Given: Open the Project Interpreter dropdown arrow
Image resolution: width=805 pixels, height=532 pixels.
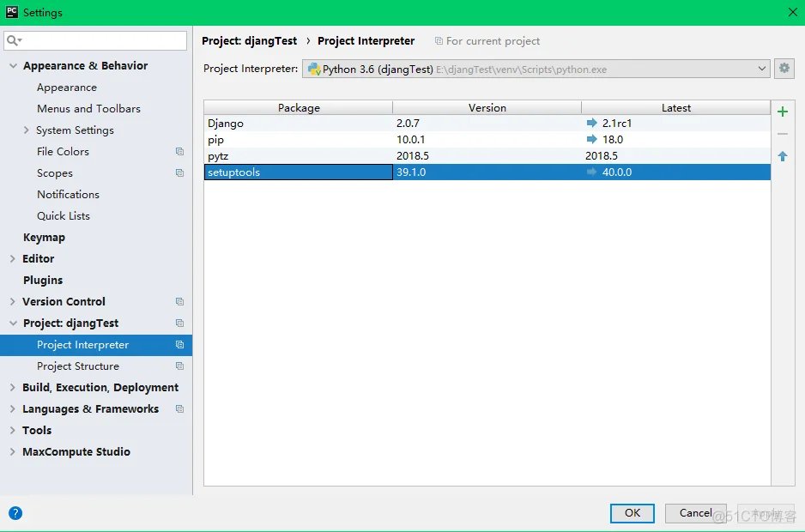Looking at the screenshot, I should point(762,69).
